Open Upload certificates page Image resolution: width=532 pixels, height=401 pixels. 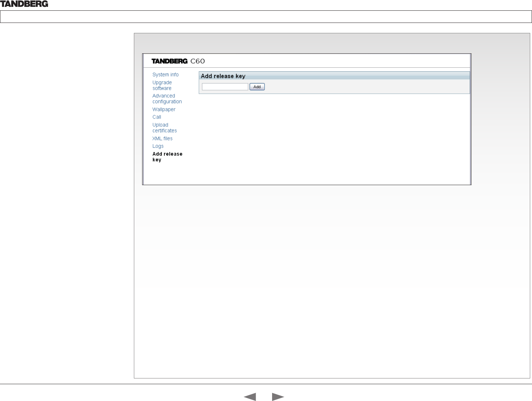click(165, 128)
